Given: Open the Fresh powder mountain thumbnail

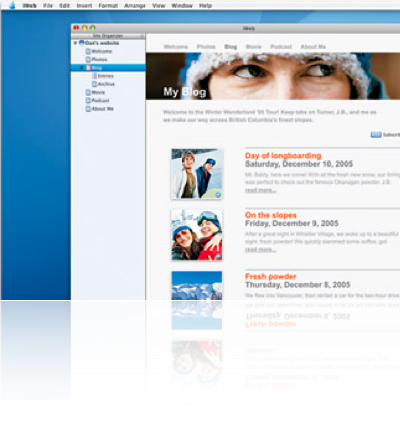Looking at the screenshot, I should click(x=197, y=285).
